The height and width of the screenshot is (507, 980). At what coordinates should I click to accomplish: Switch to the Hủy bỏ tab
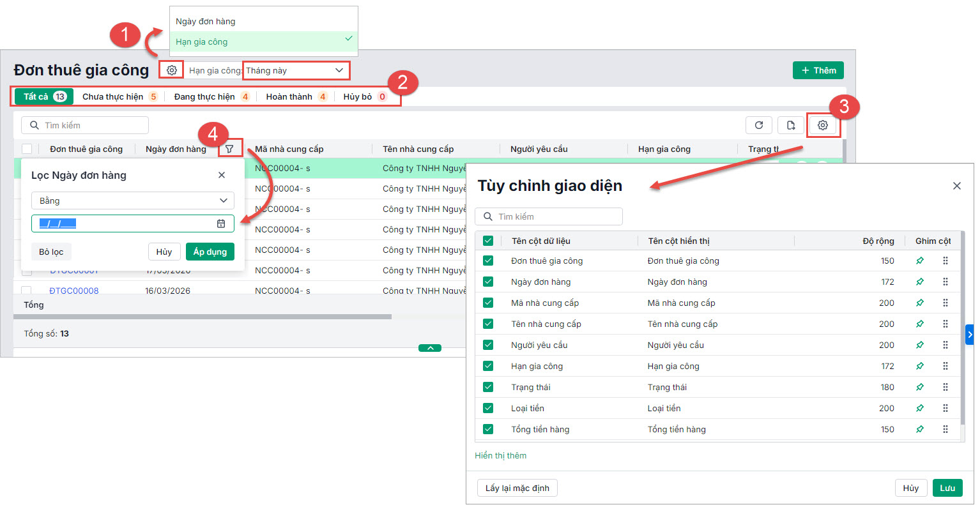pos(365,96)
